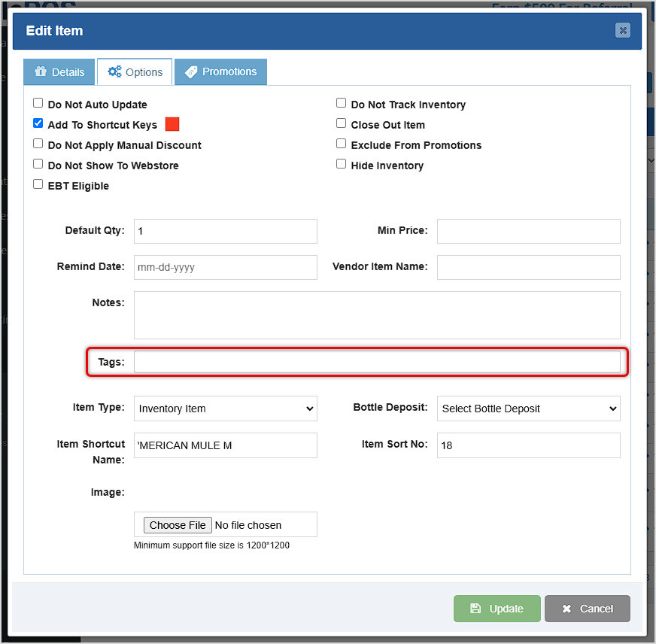This screenshot has width=656, height=644.
Task: Close the Edit Item dialog with X
Action: (622, 30)
